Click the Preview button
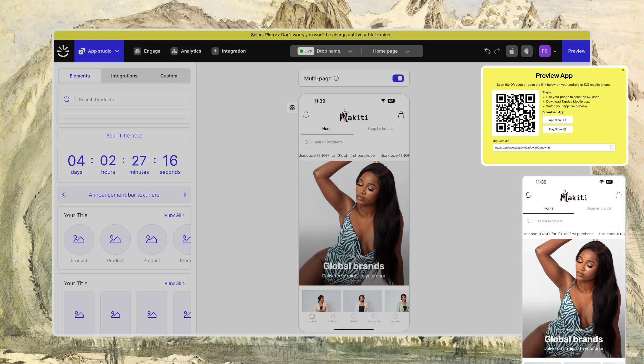 tap(576, 51)
